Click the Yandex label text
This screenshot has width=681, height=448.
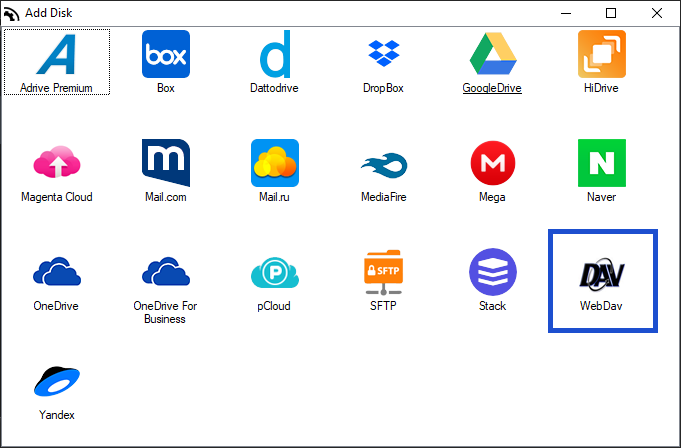57,415
